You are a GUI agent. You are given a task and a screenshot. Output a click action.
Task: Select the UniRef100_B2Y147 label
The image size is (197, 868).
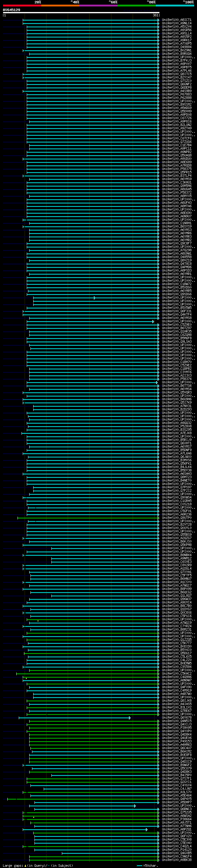point(177,78)
